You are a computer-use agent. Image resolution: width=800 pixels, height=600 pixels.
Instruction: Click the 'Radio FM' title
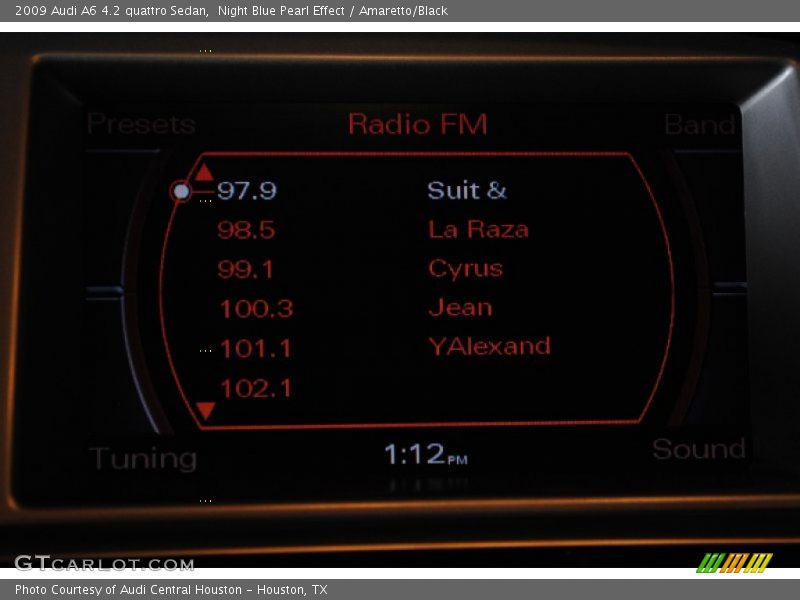[417, 124]
